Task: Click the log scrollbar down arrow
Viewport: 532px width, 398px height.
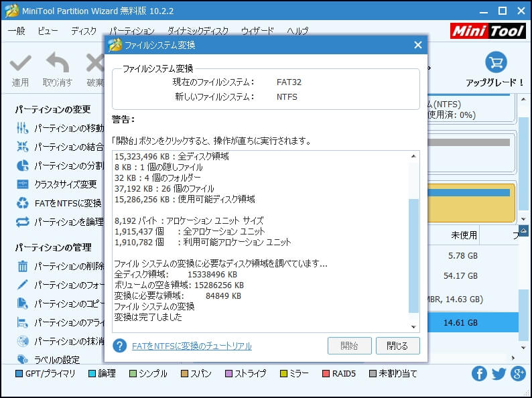Action: 413,327
